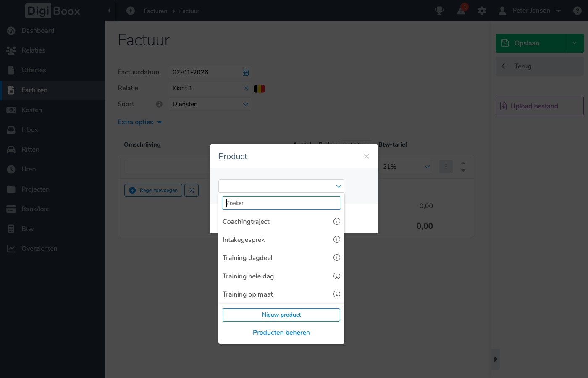Screen dimensions: 588x378
Task: Open the Soort Diensten dropdown
Action: point(210,104)
